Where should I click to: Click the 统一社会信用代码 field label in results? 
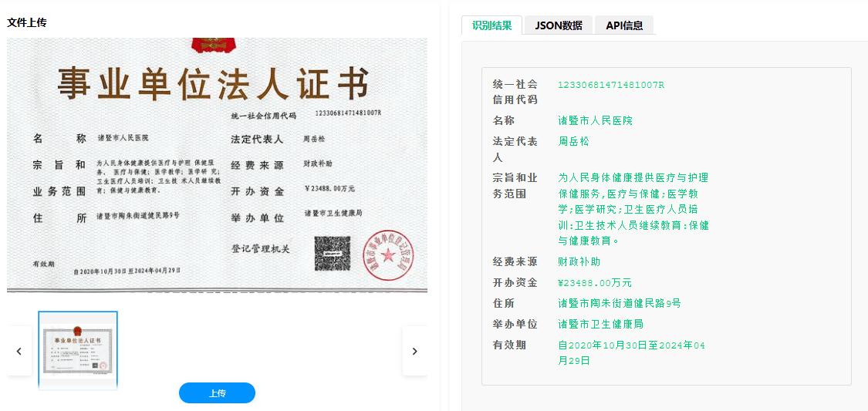[515, 92]
